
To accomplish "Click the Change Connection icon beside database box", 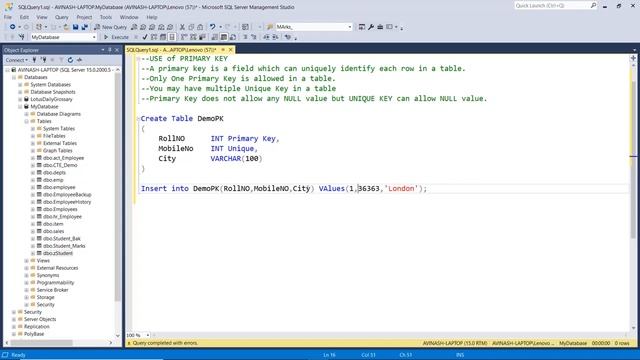I will 21,37.
